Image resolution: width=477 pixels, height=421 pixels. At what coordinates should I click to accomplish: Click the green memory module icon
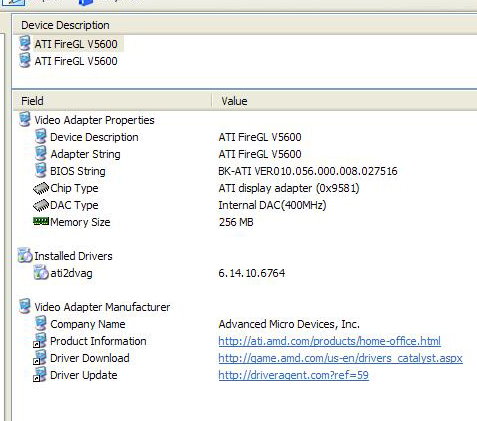pyautogui.click(x=41, y=221)
